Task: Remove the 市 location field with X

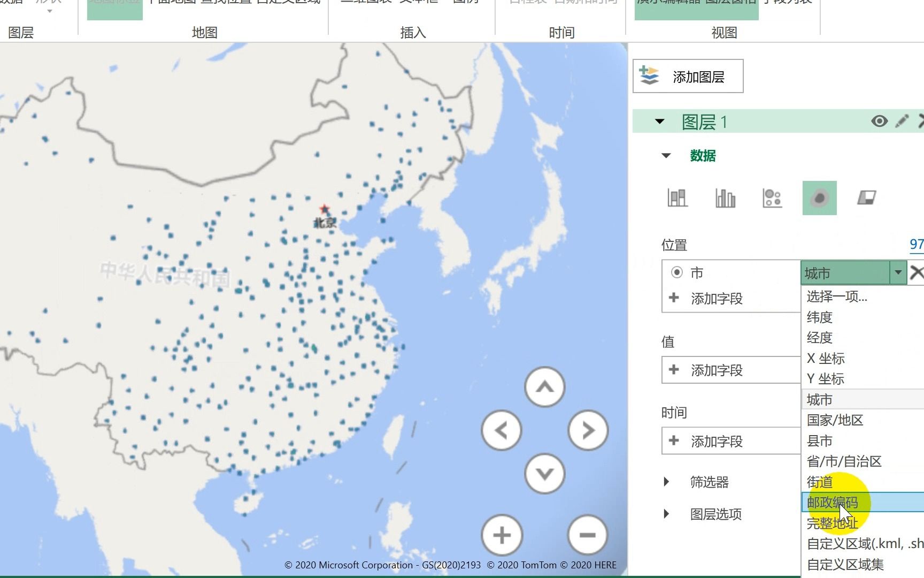Action: coord(917,272)
